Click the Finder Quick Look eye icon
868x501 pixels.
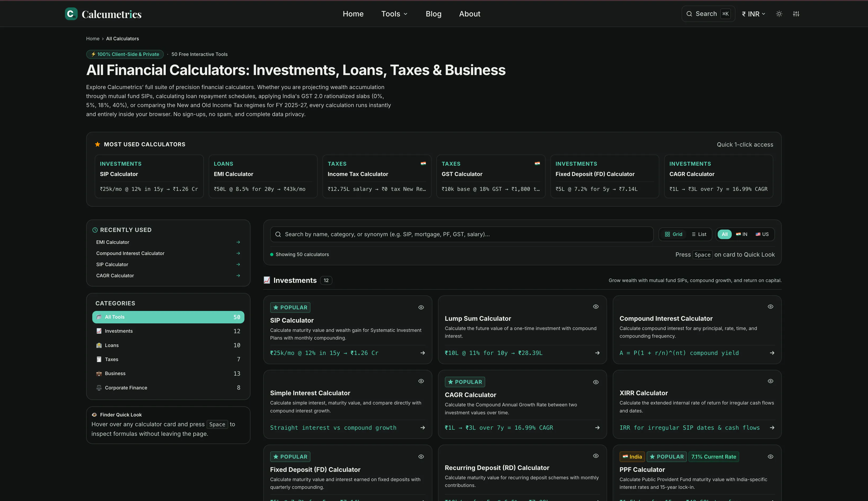click(x=94, y=415)
